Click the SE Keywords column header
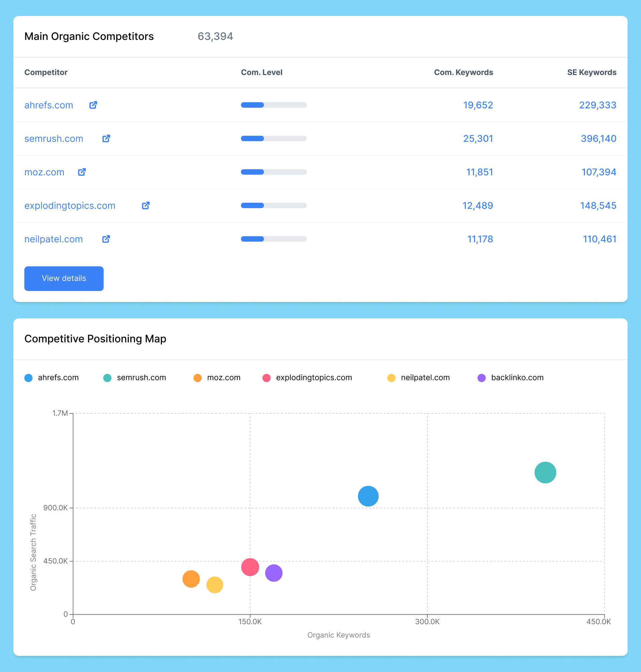The height and width of the screenshot is (672, 641). click(592, 72)
